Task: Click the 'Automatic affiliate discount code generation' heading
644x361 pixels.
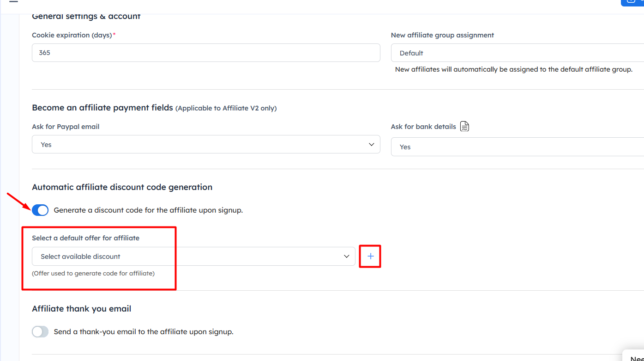Action: pos(122,187)
